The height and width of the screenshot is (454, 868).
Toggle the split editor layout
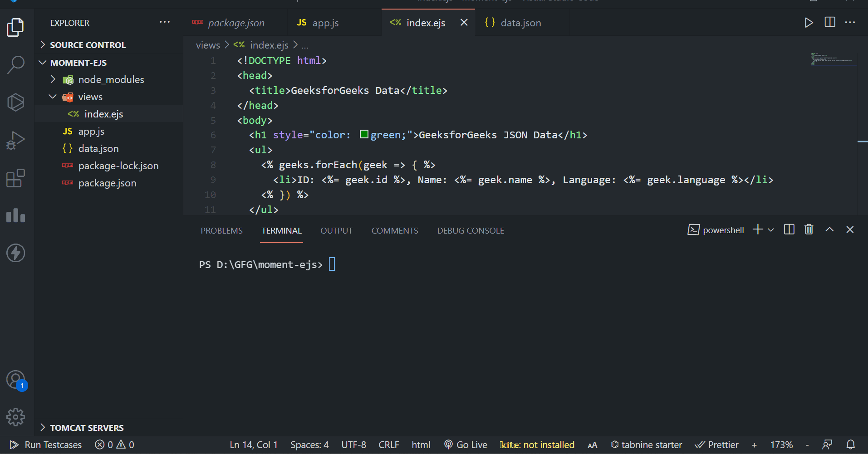(830, 22)
